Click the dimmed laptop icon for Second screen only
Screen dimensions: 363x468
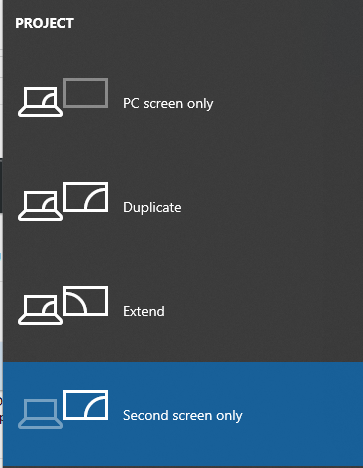pos(40,414)
